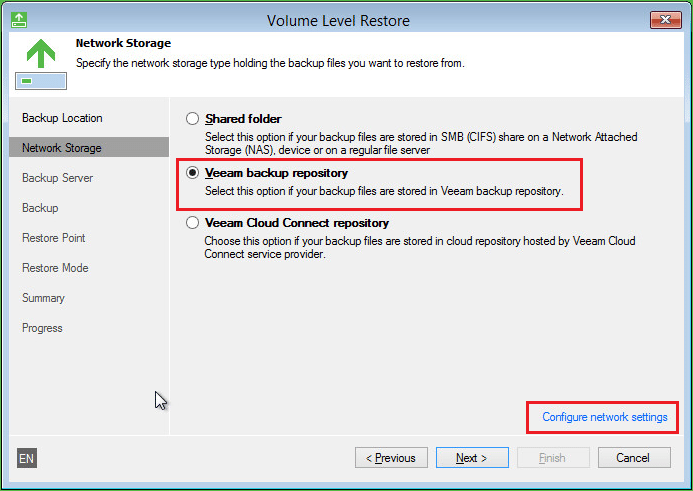This screenshot has height=491, width=693.
Task: Open Configure network settings link
Action: 604,417
